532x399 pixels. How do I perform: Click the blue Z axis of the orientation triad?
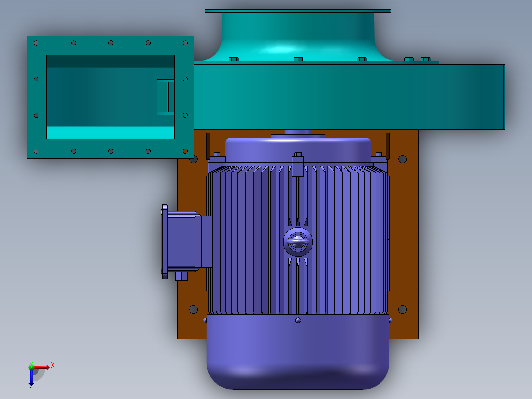[x=31, y=378]
